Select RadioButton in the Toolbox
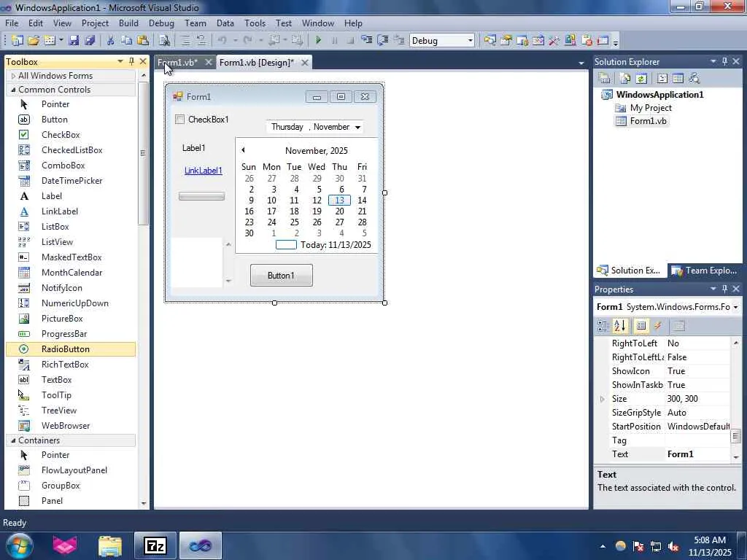The image size is (747, 560). [x=71, y=349]
